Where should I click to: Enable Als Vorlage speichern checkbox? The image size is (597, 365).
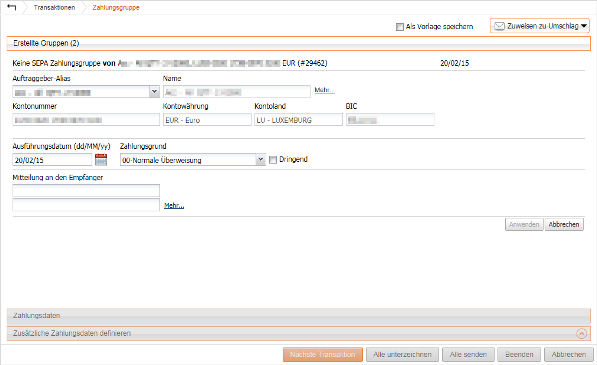point(399,27)
